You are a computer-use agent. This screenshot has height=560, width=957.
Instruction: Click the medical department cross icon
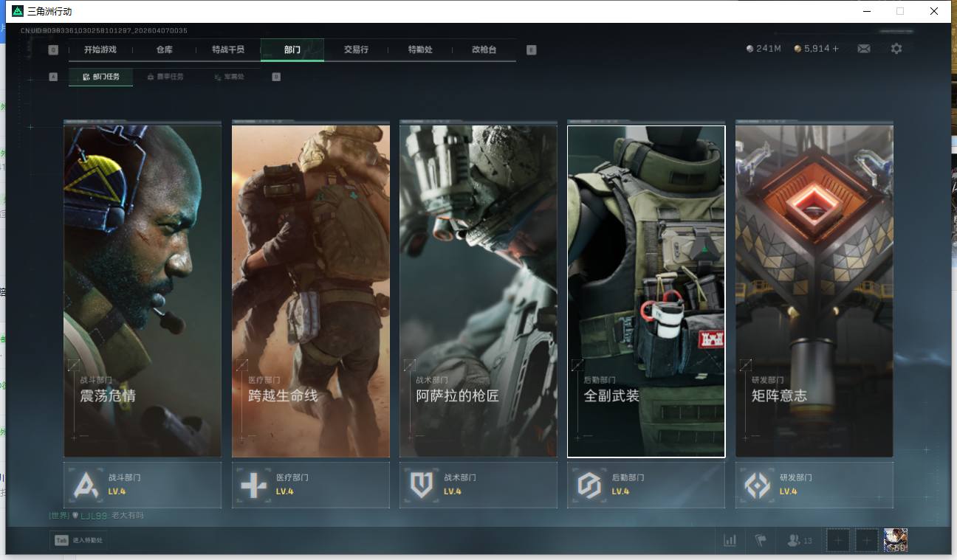click(253, 485)
